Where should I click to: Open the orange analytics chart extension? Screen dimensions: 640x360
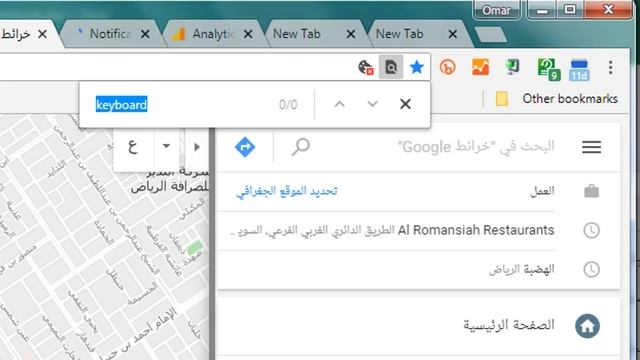(x=480, y=67)
